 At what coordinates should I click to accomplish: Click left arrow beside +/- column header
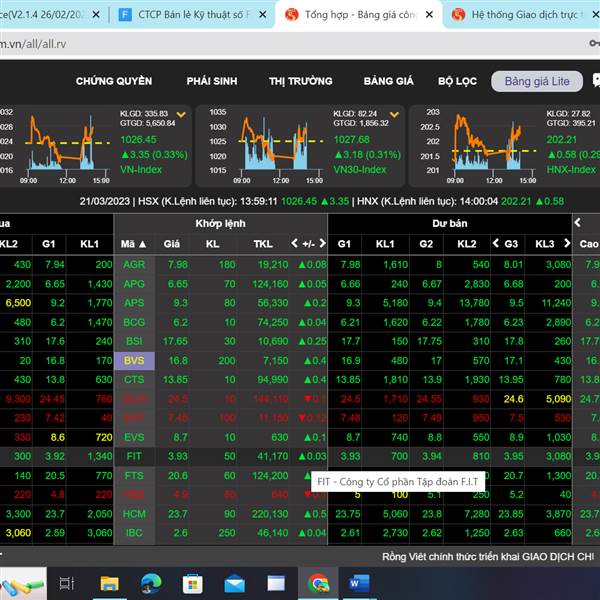click(x=295, y=243)
